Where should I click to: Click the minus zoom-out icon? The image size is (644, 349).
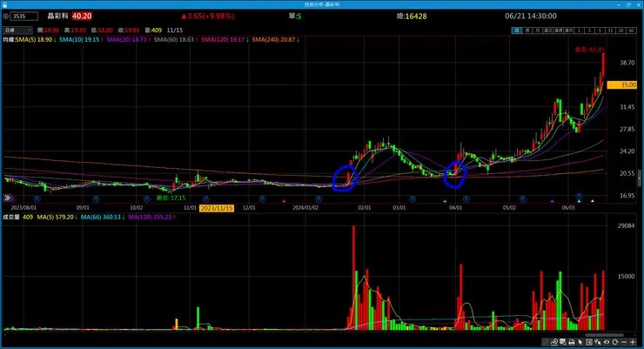624,342
